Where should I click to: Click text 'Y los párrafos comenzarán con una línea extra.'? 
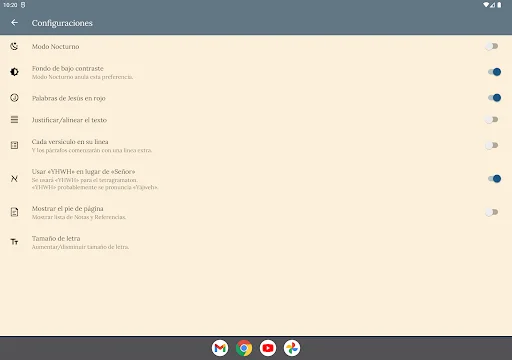[x=92, y=150]
